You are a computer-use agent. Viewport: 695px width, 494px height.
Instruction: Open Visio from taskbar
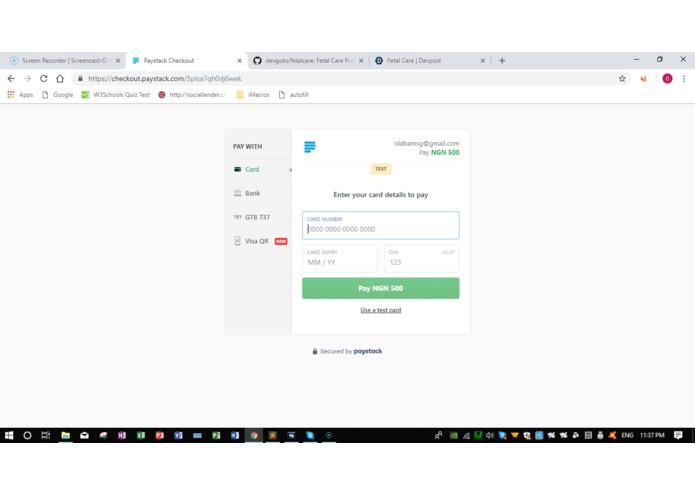179,436
